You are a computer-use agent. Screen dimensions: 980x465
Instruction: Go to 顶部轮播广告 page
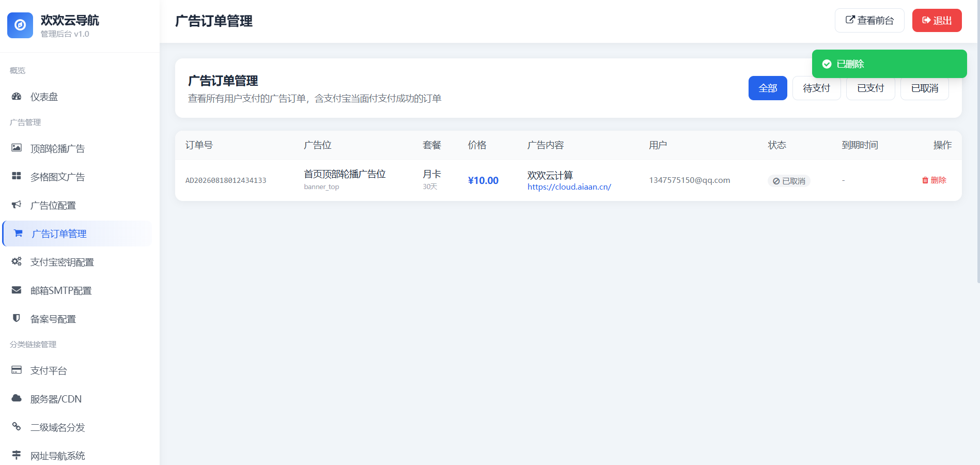click(x=77, y=148)
